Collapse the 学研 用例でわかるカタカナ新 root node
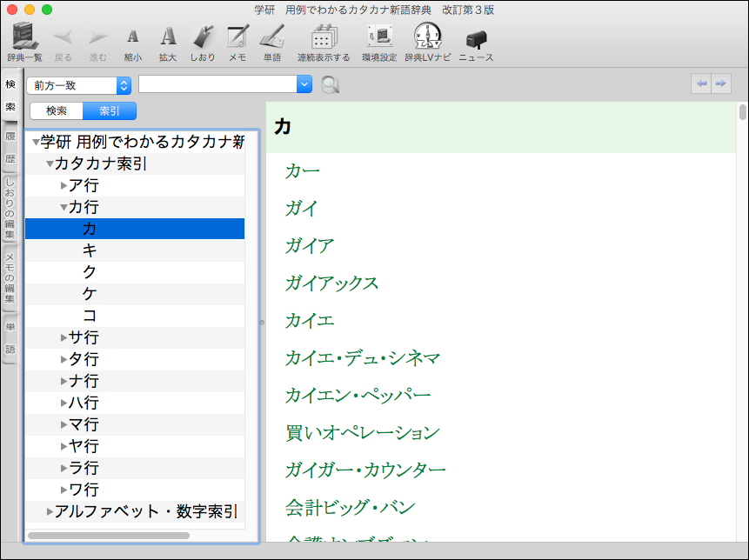Viewport: 749px width, 560px height. click(36, 143)
